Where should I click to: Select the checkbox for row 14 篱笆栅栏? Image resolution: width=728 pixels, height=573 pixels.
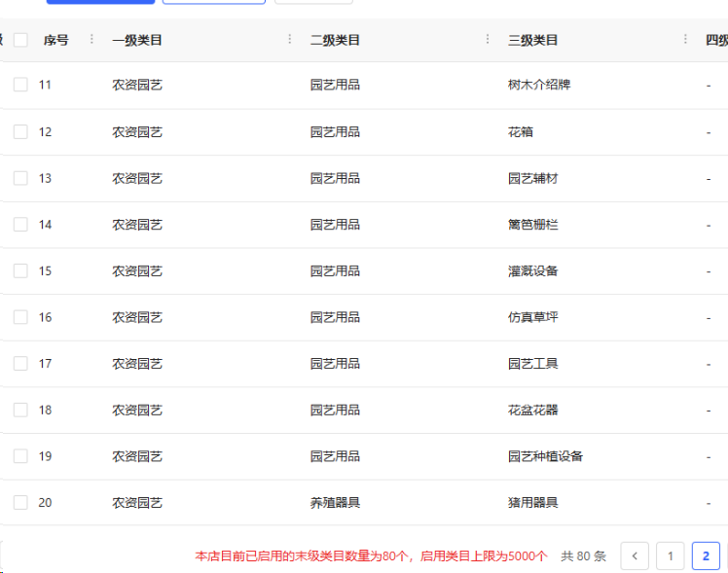tap(20, 225)
